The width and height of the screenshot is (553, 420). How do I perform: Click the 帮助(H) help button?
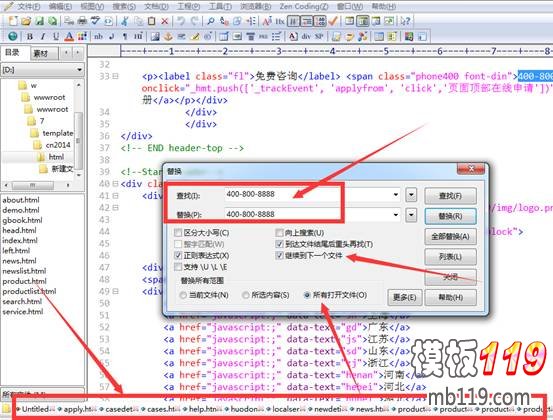[450, 298]
